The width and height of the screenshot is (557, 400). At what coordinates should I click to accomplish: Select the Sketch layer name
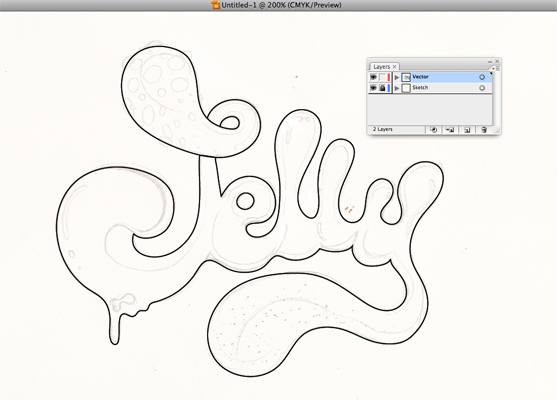(x=420, y=87)
